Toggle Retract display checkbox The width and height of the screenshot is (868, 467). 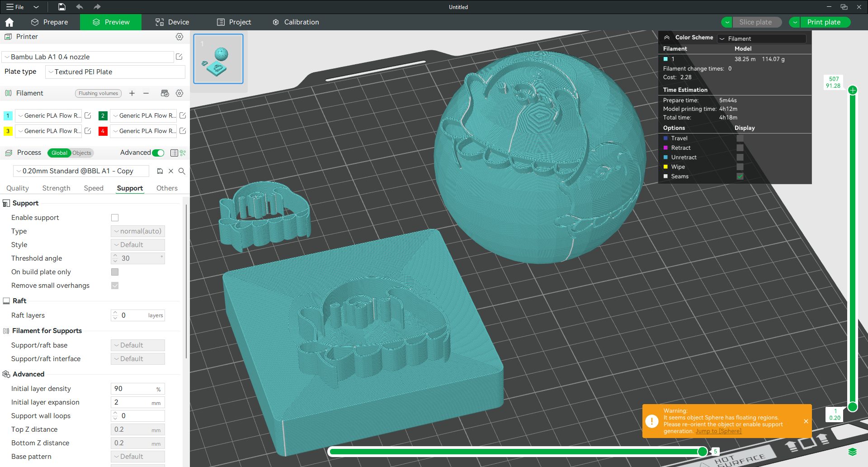(x=740, y=148)
